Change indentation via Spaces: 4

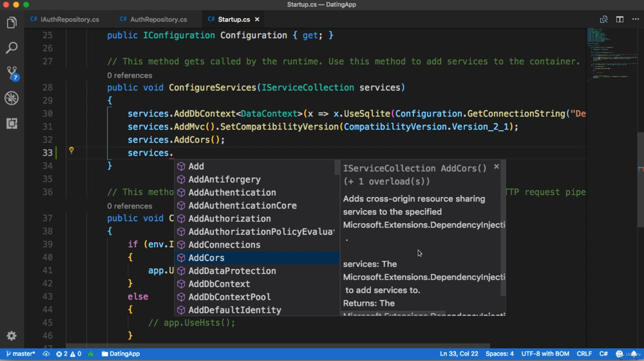pos(500,354)
